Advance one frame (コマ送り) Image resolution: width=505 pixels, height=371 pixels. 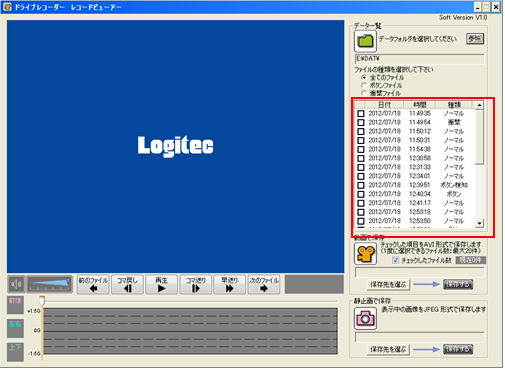click(195, 284)
